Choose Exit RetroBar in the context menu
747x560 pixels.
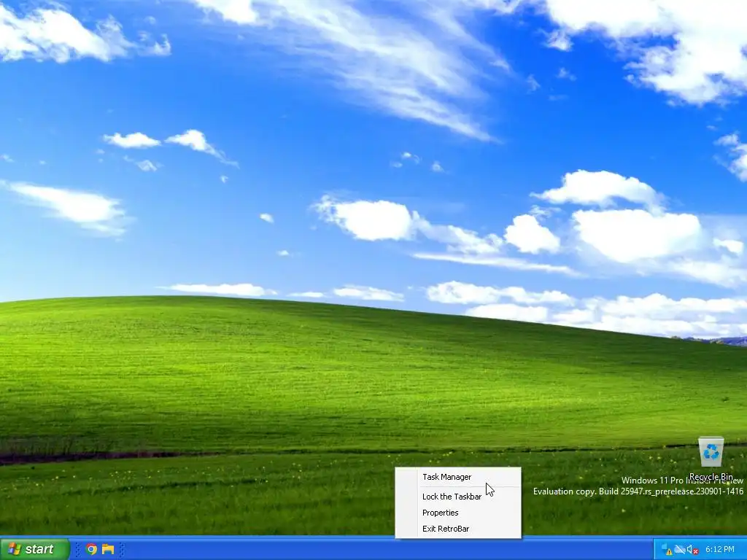(458, 529)
